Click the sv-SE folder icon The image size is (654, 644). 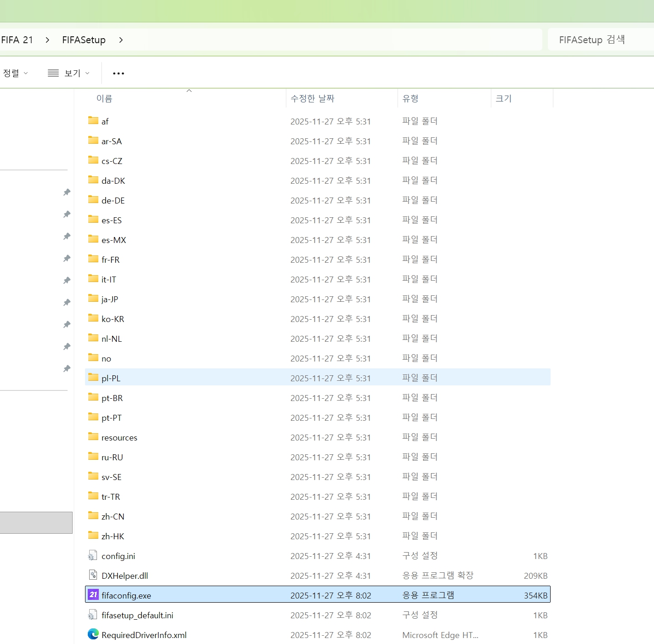tap(93, 476)
